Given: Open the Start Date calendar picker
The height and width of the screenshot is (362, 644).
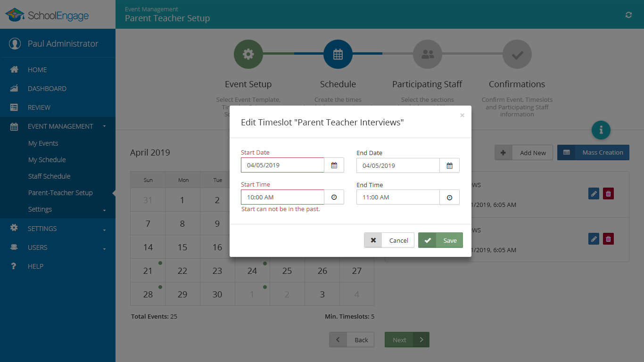Looking at the screenshot, I should coord(334,165).
